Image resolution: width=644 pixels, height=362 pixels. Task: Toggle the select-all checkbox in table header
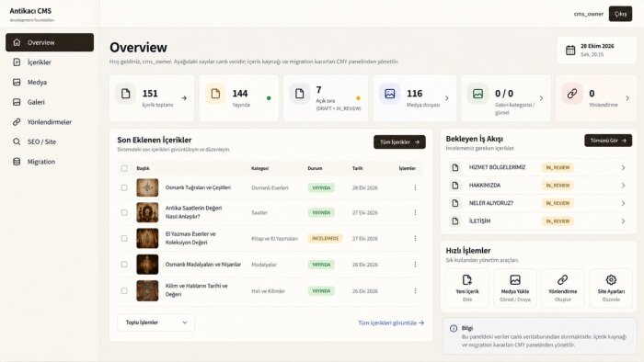[x=124, y=168]
